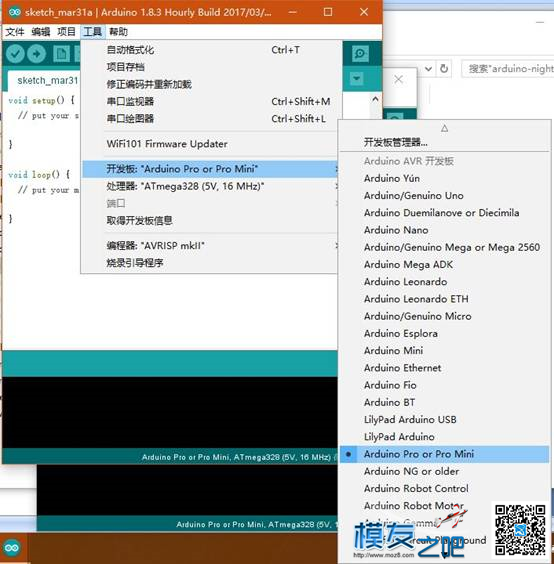This screenshot has width=554, height=564.
Task: Select Arduino Robot Control board
Action: coord(444,489)
